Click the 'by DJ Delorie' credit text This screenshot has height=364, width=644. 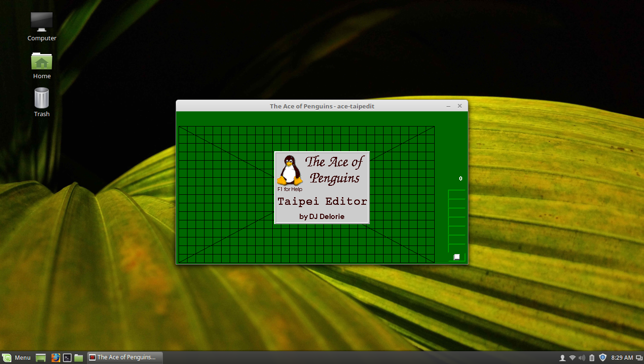coord(322,217)
